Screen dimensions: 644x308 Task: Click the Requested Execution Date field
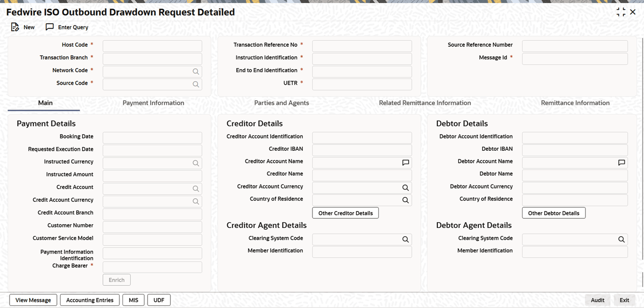[x=152, y=150]
